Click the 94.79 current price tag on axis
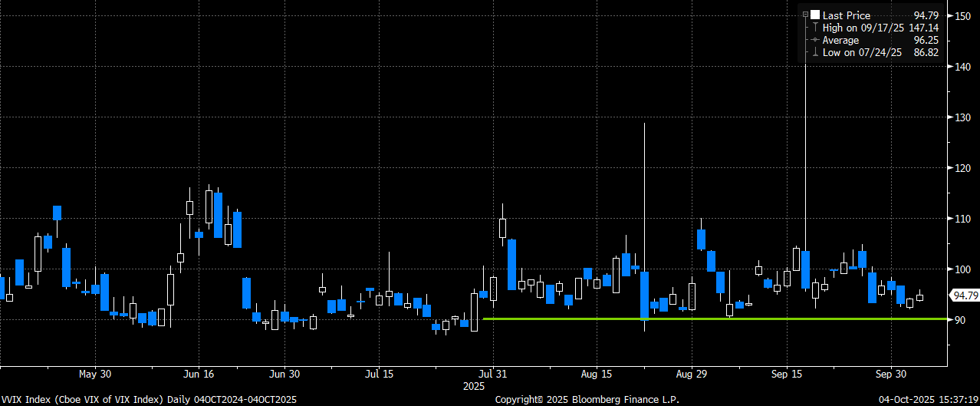 click(963, 295)
